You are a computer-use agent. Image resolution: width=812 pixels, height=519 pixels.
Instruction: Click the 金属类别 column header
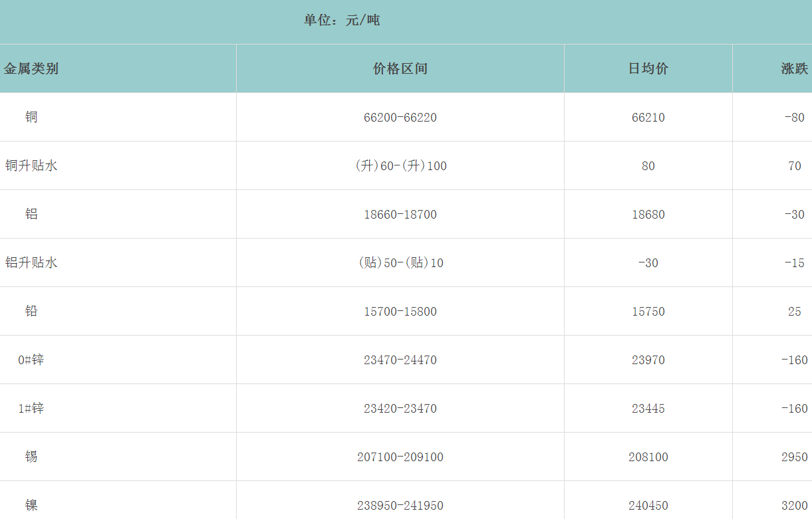pos(31,68)
